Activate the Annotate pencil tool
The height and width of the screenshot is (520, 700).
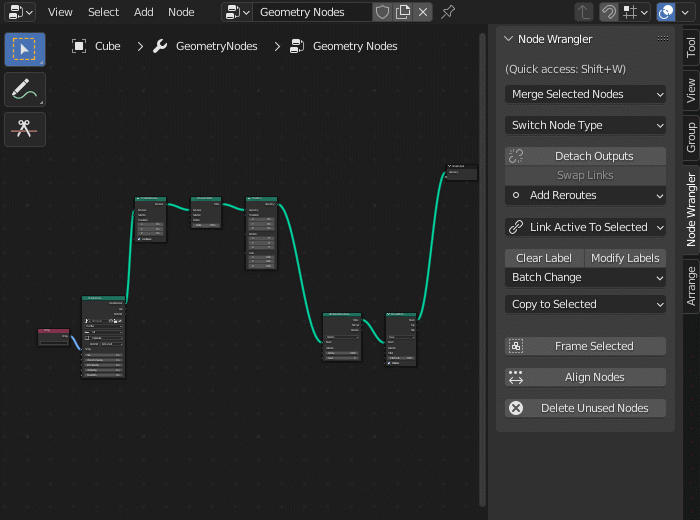[x=25, y=90]
